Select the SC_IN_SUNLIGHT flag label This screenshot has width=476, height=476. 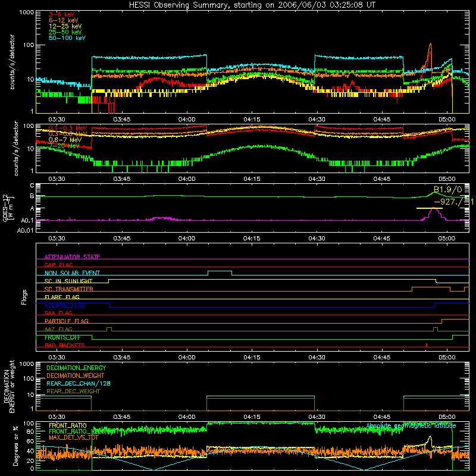click(x=68, y=281)
